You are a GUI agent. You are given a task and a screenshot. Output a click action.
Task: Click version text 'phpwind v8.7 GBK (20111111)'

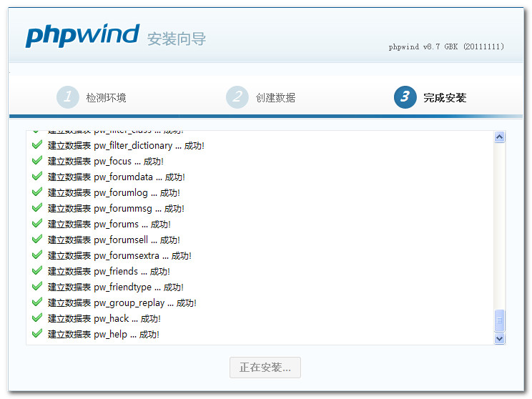coord(446,46)
